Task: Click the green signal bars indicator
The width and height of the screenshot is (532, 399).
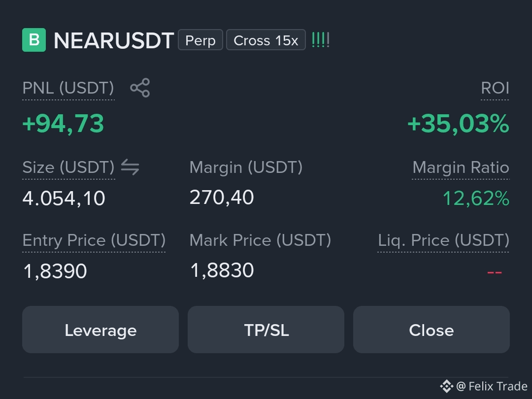Action: point(321,40)
